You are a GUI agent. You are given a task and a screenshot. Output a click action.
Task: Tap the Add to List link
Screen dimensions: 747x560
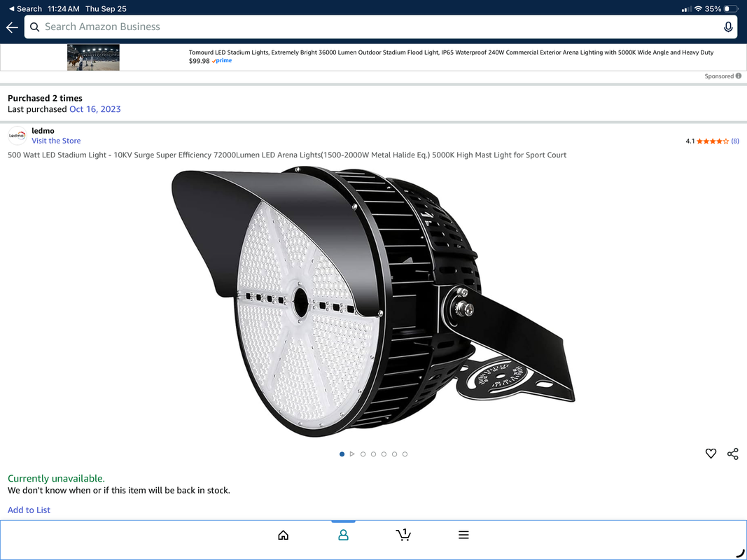[x=29, y=510]
